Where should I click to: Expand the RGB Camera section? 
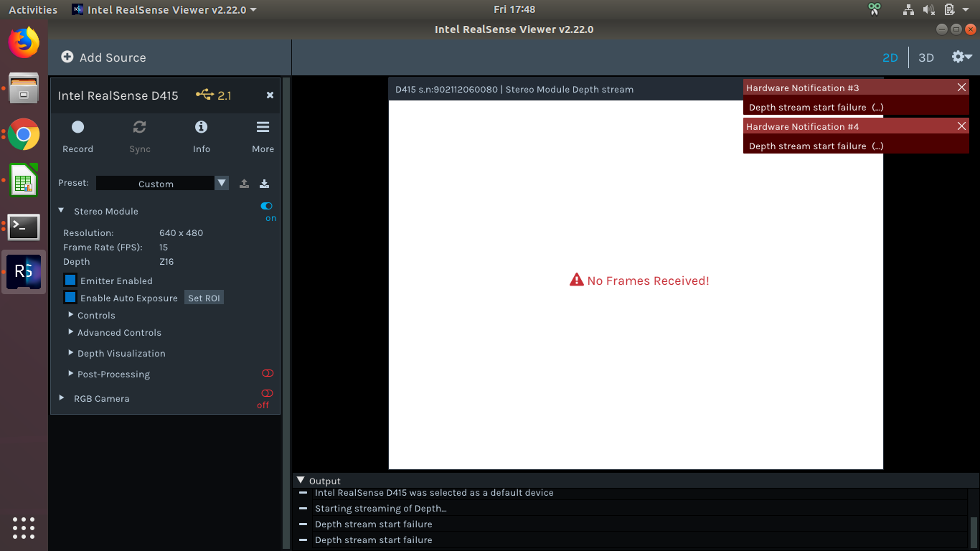pos(62,397)
